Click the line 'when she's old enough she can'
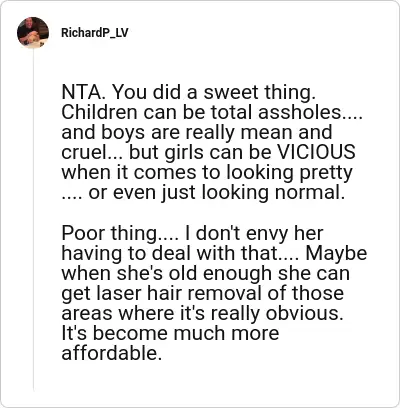 point(206,273)
